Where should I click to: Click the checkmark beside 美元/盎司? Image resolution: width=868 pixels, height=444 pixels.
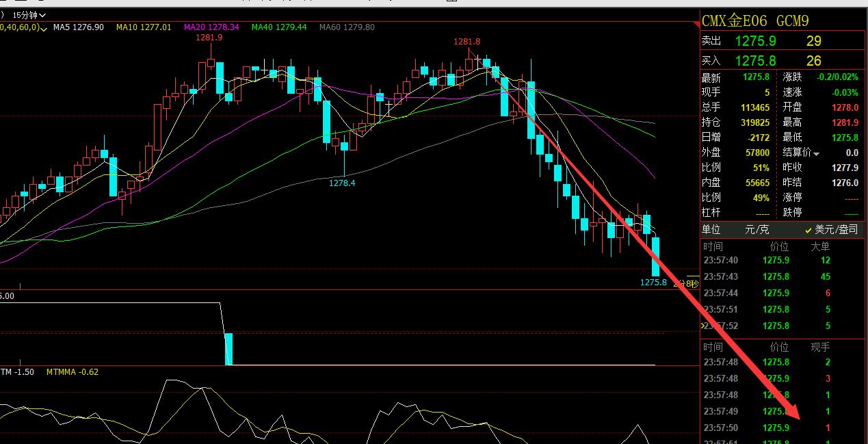[808, 231]
